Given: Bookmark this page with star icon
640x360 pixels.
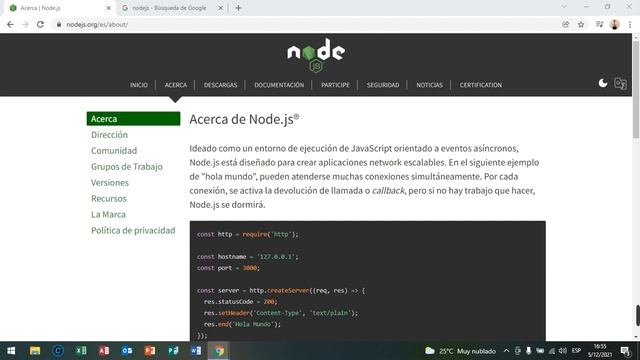Looking at the screenshot, I should point(581,24).
